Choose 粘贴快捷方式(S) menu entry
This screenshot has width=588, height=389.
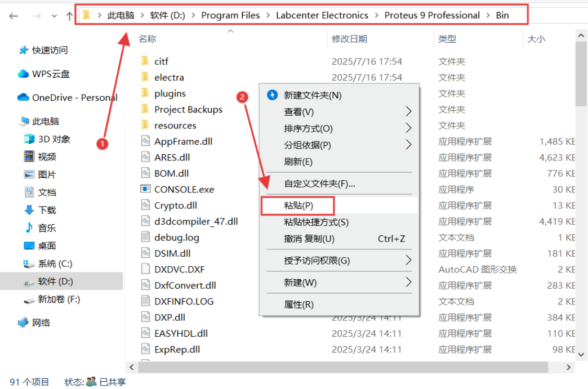(339, 222)
